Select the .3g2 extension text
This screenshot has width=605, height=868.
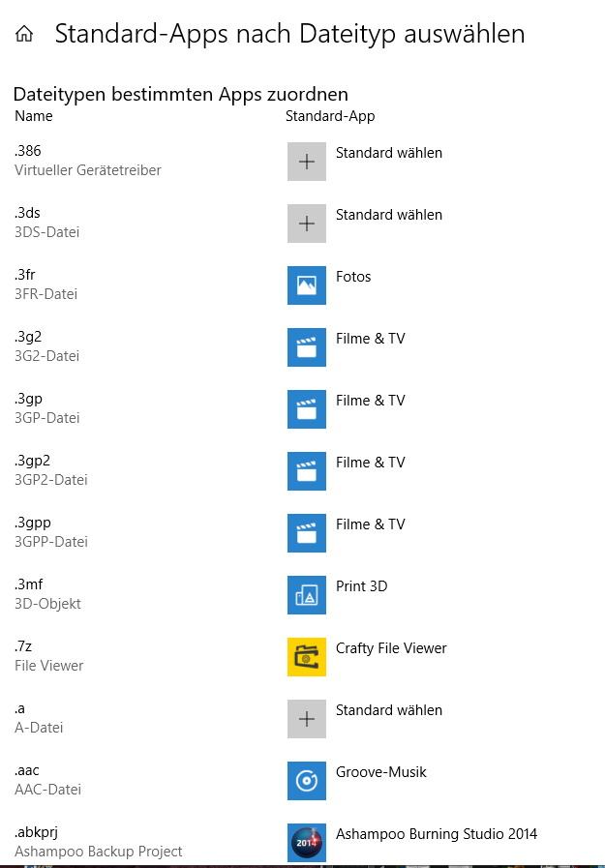click(28, 337)
